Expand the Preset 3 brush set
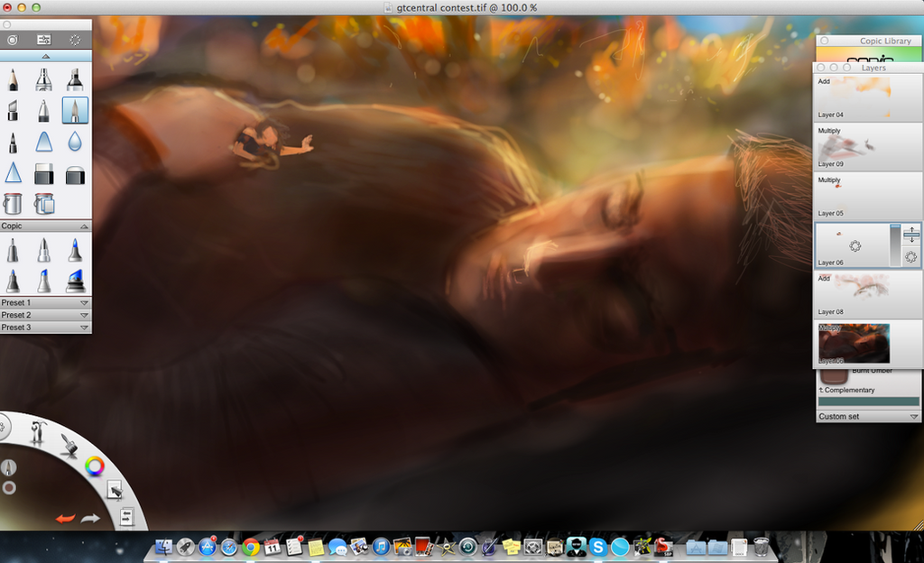The width and height of the screenshot is (924, 563). [x=84, y=328]
